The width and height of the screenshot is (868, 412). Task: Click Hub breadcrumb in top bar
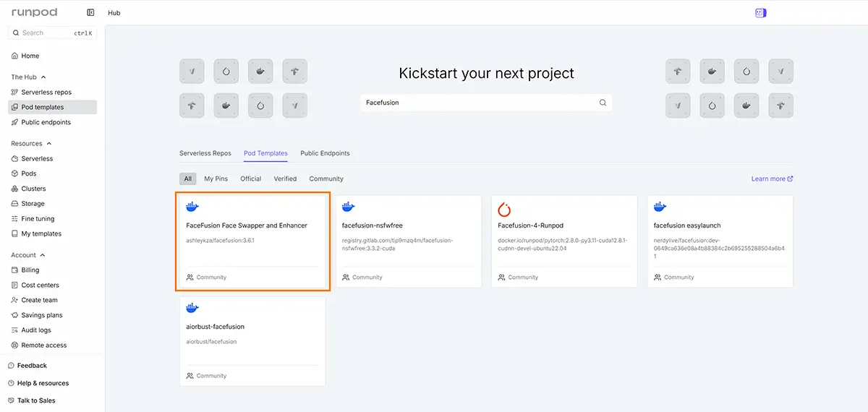click(x=114, y=12)
